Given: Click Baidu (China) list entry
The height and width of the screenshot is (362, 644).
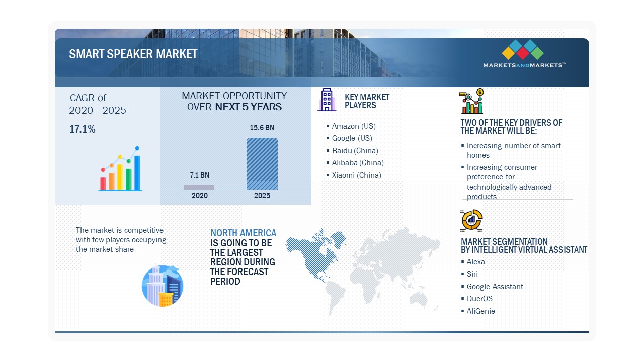Looking at the screenshot, I should 355,151.
